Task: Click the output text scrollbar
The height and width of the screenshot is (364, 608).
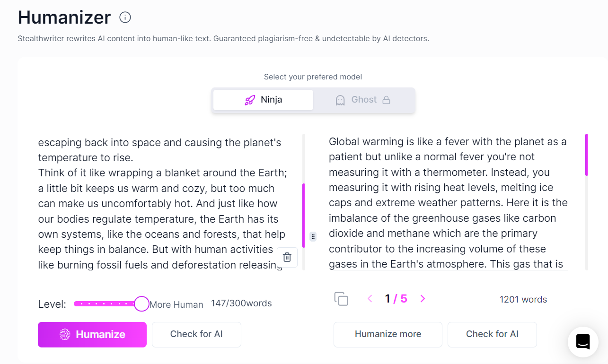Action: pos(587,155)
